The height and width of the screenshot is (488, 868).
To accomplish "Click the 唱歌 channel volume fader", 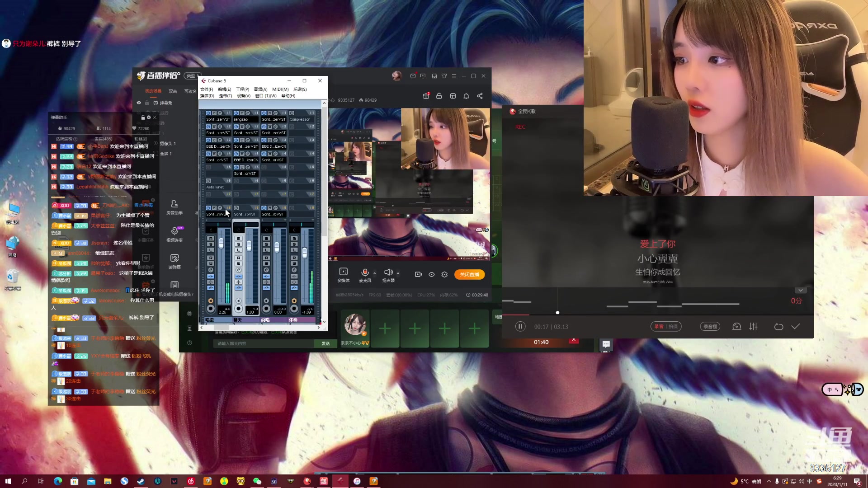I will 221,244.
